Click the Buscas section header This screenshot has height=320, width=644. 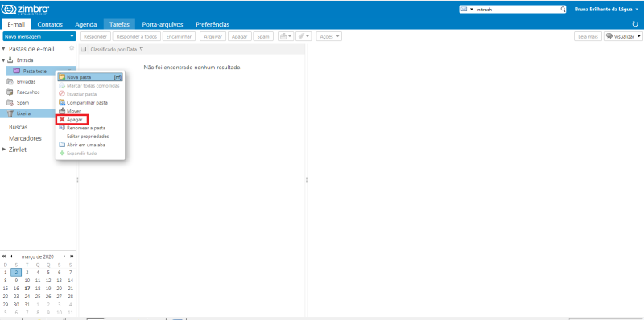click(18, 127)
